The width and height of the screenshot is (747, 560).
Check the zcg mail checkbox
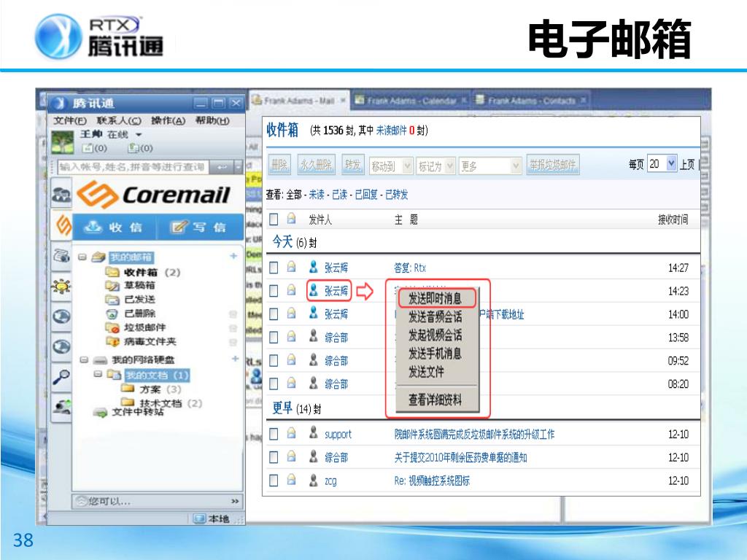click(x=274, y=481)
